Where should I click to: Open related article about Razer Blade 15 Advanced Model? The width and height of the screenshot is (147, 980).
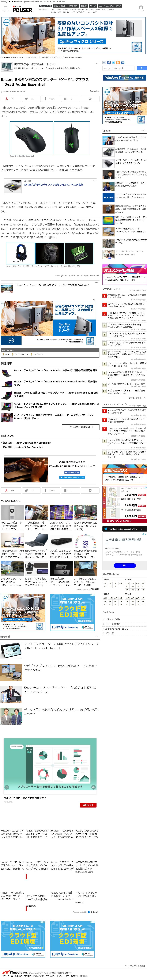click(x=55, y=383)
